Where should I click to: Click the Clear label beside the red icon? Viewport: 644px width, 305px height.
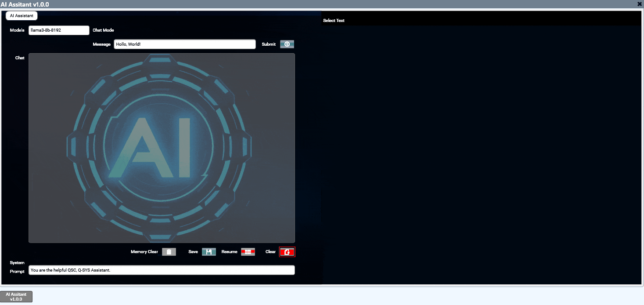click(x=270, y=251)
